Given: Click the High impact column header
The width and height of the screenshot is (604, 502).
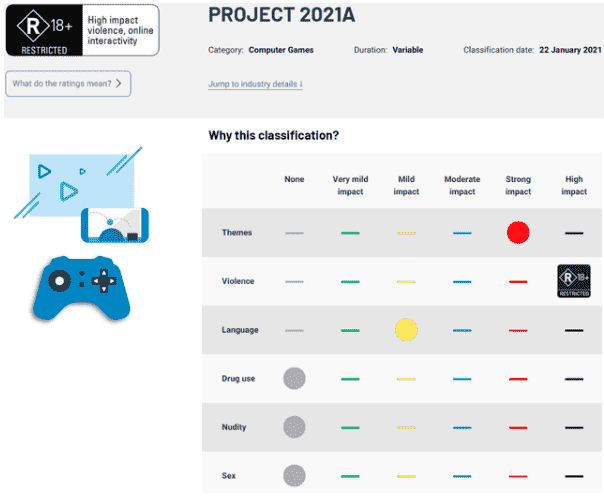Looking at the screenshot, I should [574, 185].
